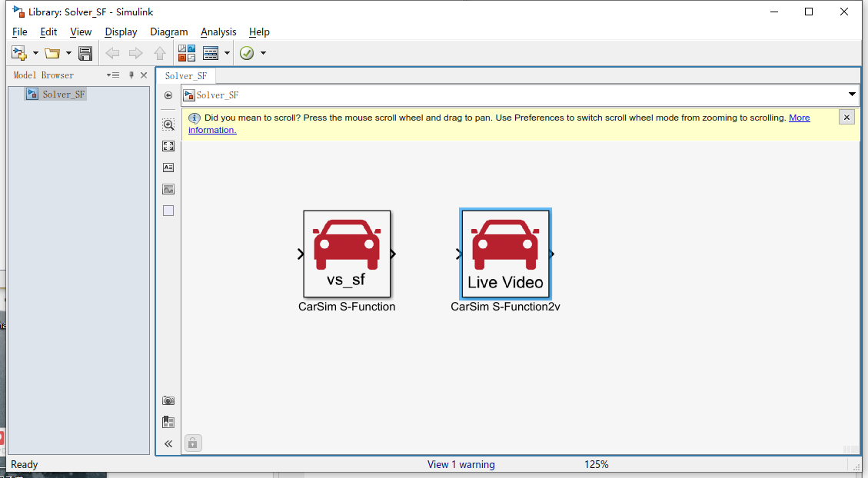Select the Area box tool

click(168, 211)
